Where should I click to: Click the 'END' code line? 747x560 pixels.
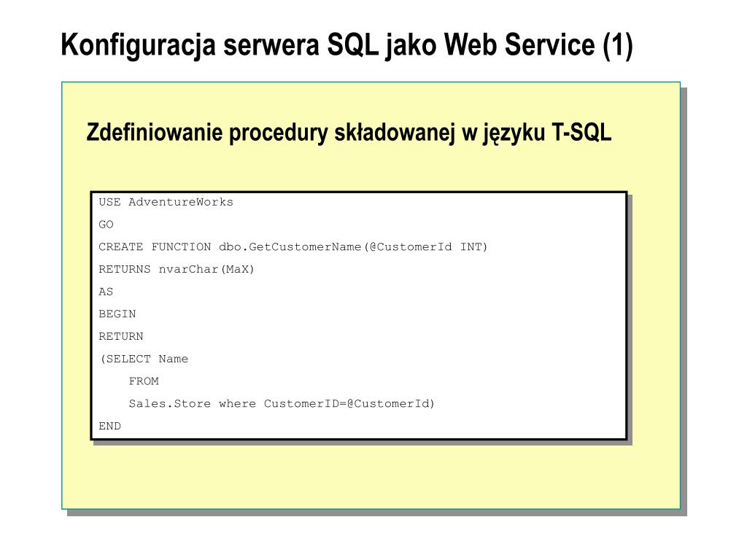(109, 426)
